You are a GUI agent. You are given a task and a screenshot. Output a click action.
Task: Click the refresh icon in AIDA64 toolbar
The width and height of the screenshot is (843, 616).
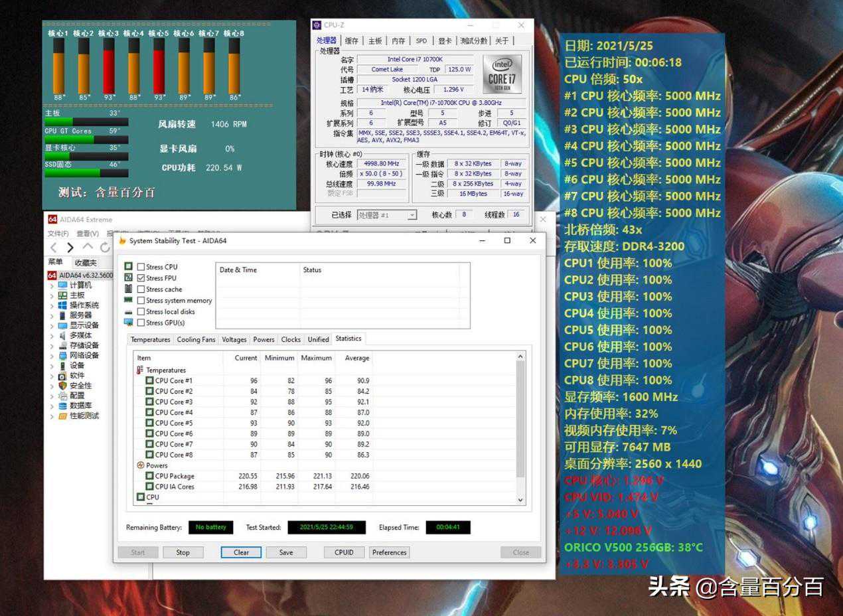click(104, 248)
